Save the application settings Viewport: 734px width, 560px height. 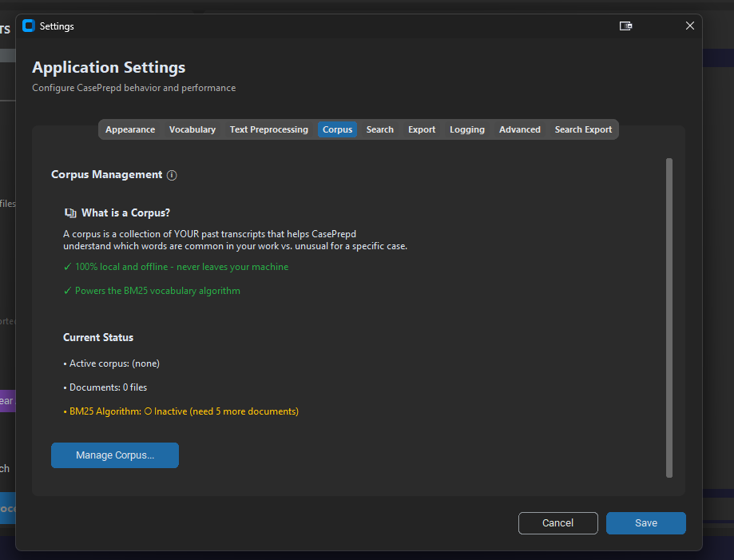tap(645, 523)
